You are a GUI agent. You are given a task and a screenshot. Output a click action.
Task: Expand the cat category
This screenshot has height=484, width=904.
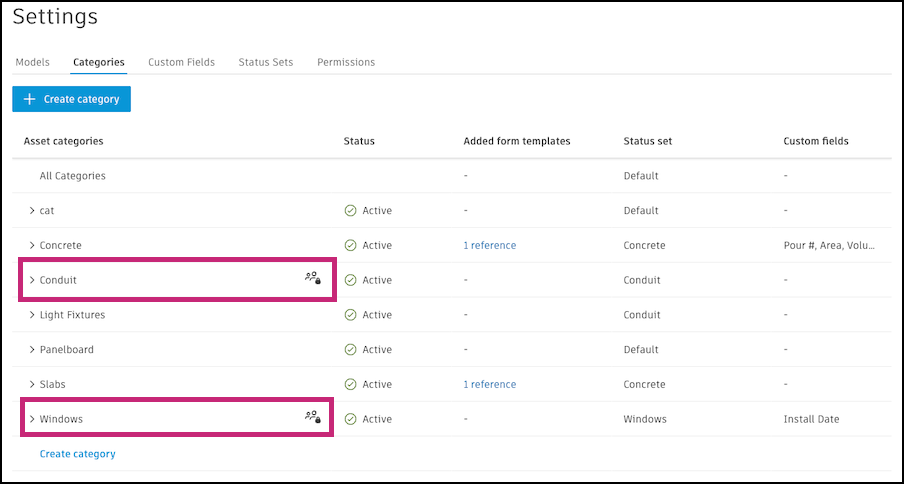pyautogui.click(x=32, y=211)
